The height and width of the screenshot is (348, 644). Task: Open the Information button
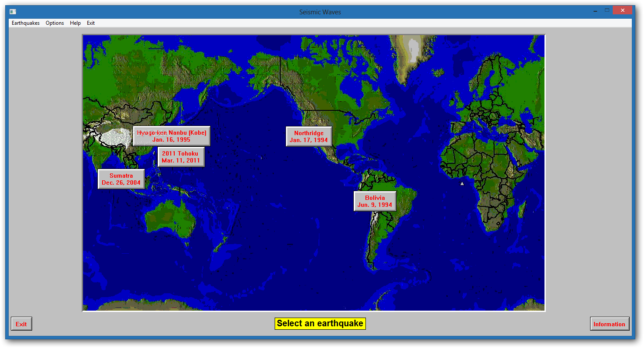coord(609,324)
